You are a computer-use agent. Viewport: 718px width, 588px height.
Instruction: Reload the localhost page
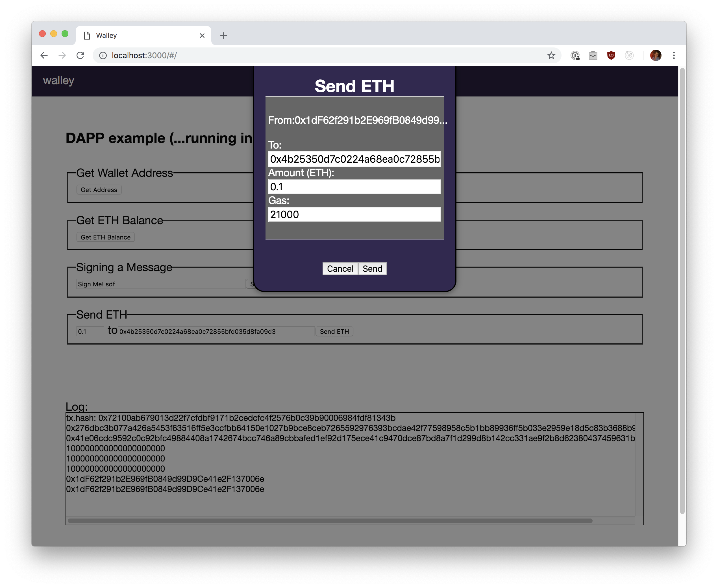(80, 55)
